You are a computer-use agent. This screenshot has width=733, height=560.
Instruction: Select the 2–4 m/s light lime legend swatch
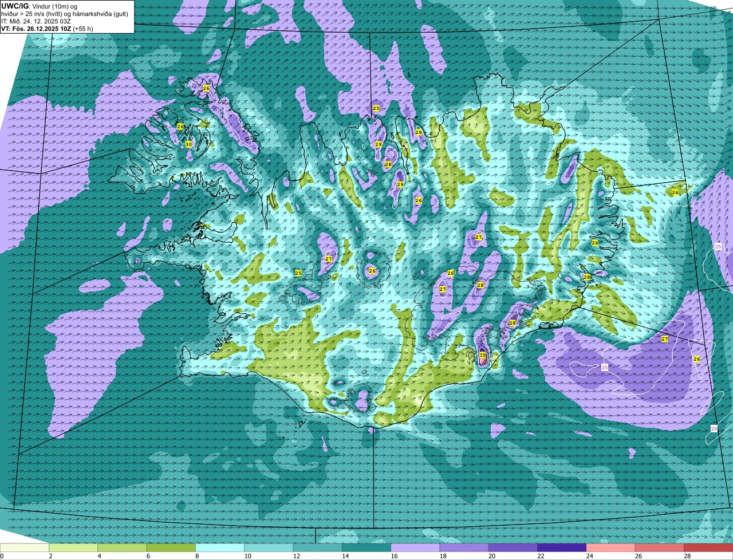[x=73, y=547]
